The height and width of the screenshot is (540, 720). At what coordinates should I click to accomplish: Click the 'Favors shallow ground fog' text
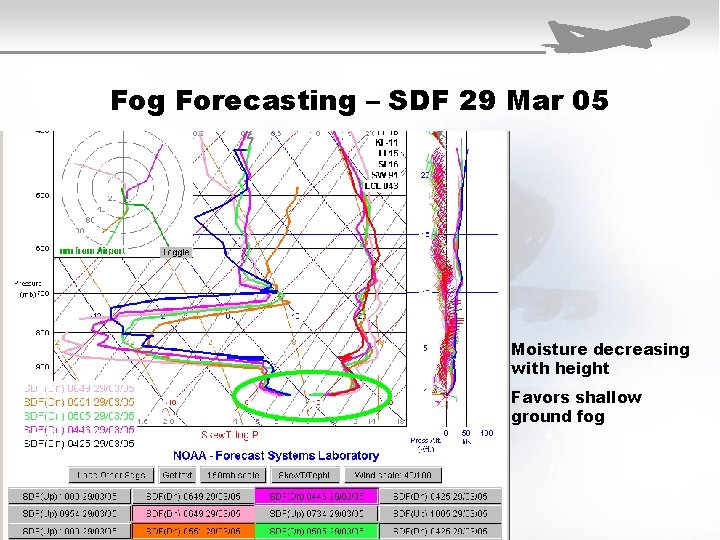[x=576, y=407]
